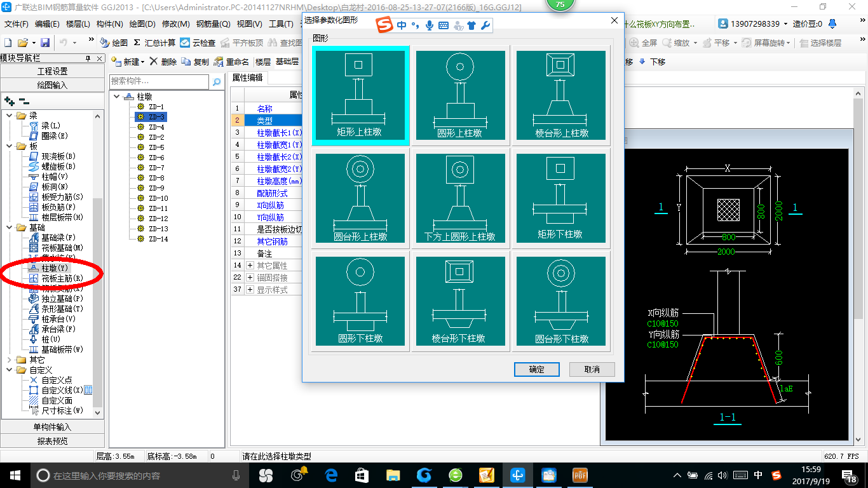The image size is (868, 488).
Task: Open the 绘图输入 navigation section
Action: (52, 85)
